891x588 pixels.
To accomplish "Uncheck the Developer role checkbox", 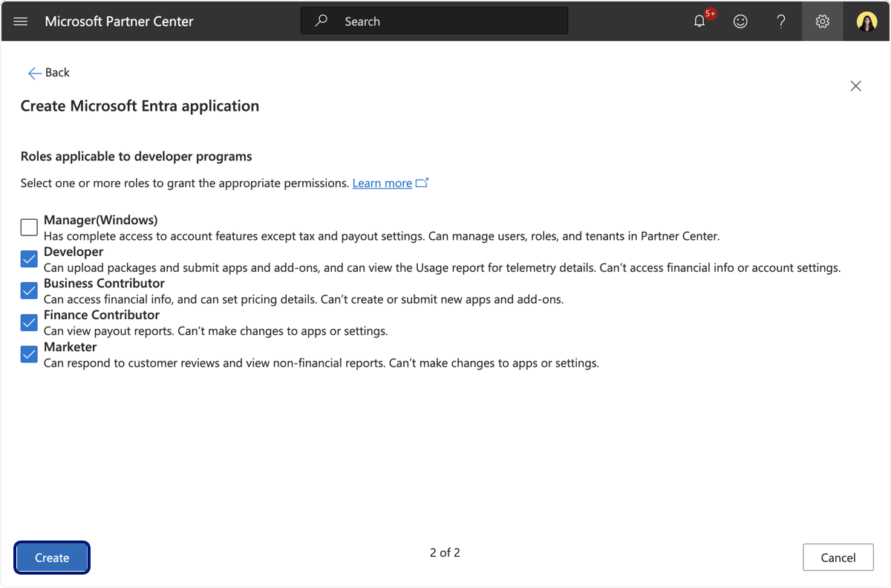I will pyautogui.click(x=29, y=259).
